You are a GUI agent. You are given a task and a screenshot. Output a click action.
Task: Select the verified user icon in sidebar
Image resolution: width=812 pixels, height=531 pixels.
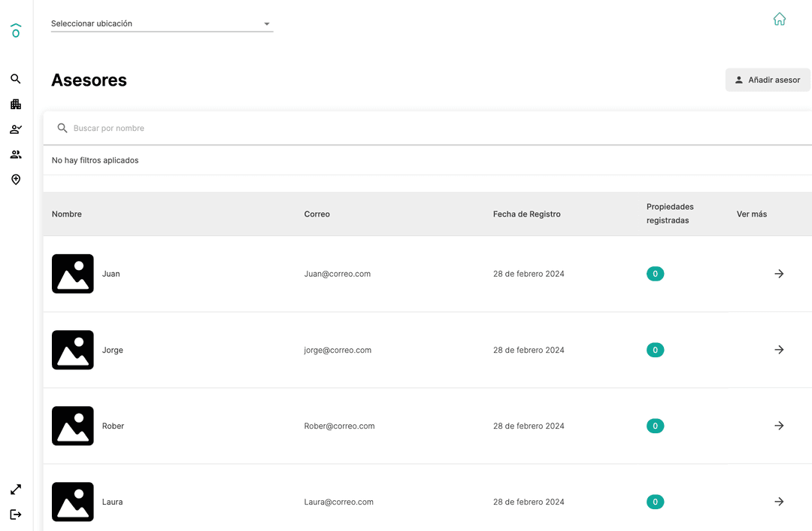pos(16,129)
